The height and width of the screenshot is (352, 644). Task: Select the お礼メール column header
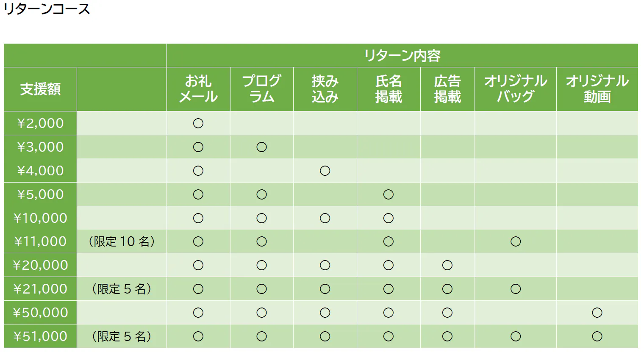pos(198,89)
